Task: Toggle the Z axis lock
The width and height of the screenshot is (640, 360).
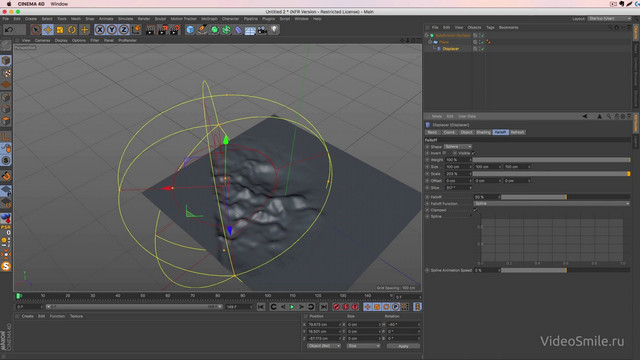Action: pos(124,30)
